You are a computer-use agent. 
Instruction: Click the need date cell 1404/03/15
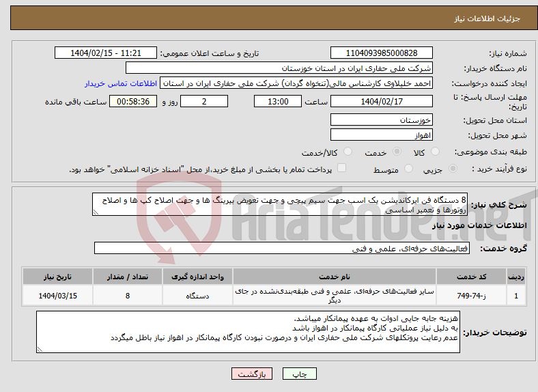coord(57,296)
